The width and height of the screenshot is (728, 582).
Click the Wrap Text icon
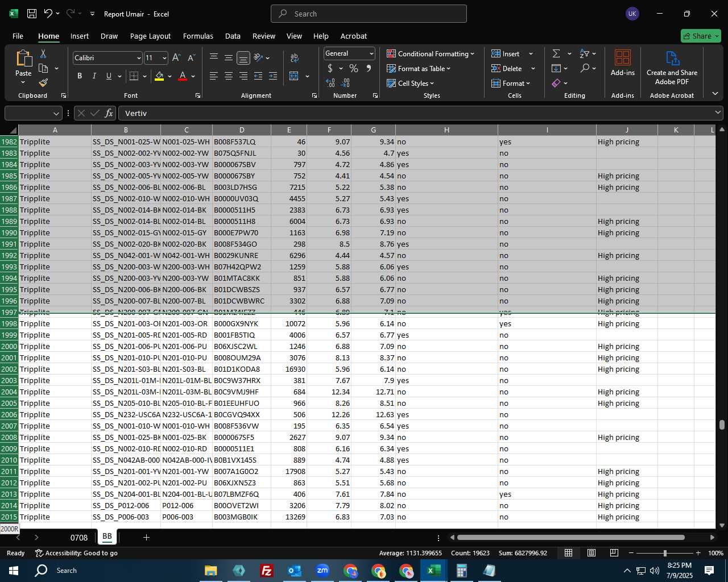[295, 57]
